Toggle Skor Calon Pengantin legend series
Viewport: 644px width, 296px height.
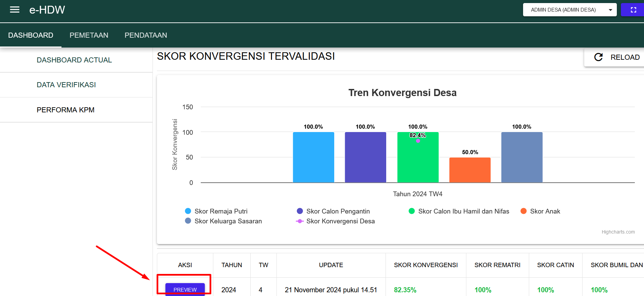(333, 211)
